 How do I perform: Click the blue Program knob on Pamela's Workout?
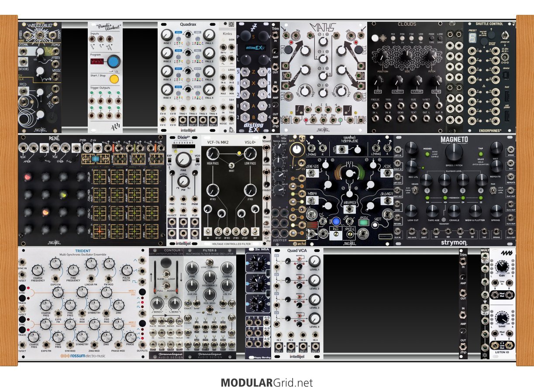[x=114, y=62]
